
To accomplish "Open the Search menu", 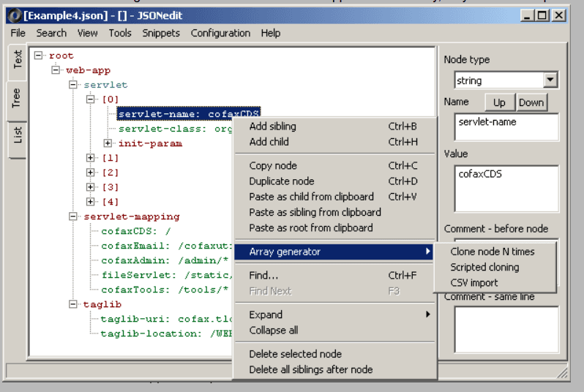I will click(x=51, y=33).
